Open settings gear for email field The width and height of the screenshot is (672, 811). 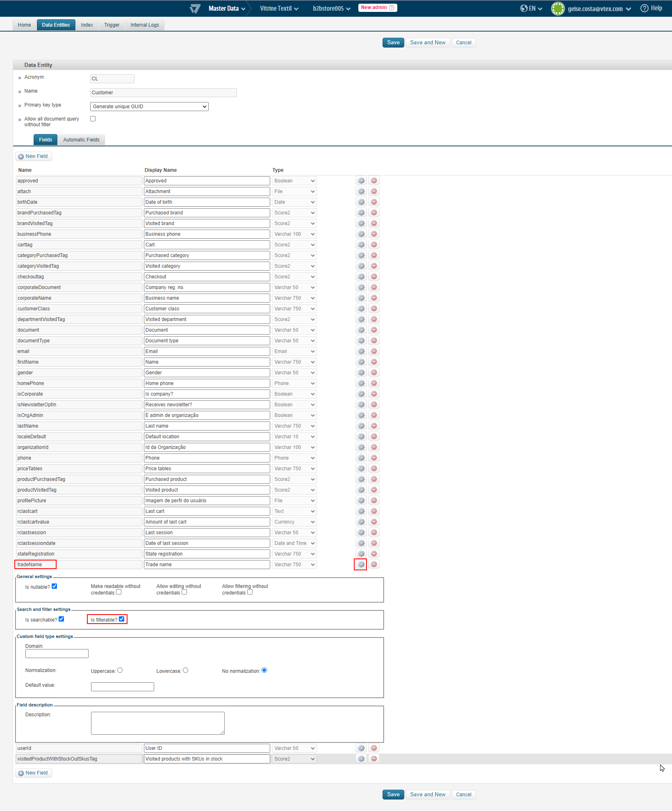pos(361,351)
